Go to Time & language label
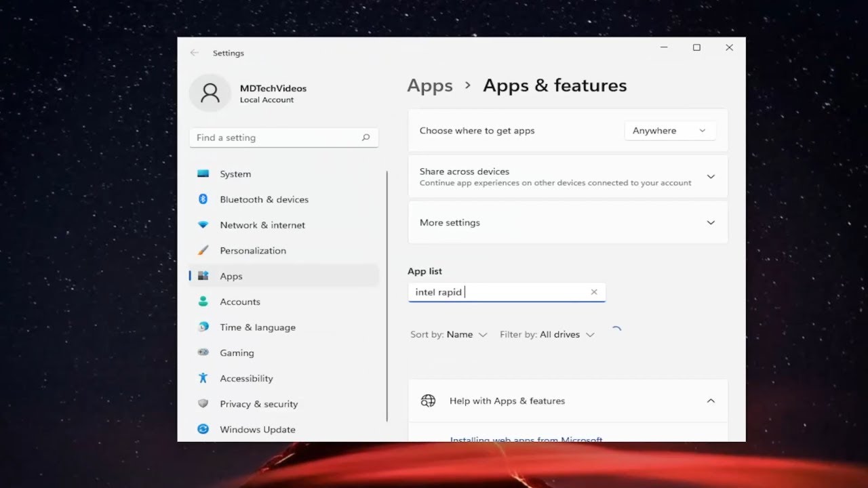 tap(258, 327)
